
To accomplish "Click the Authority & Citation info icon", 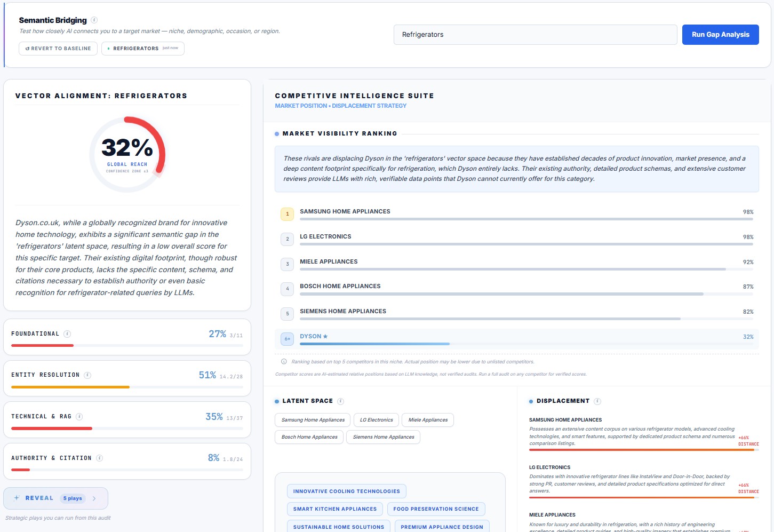I will click(99, 458).
